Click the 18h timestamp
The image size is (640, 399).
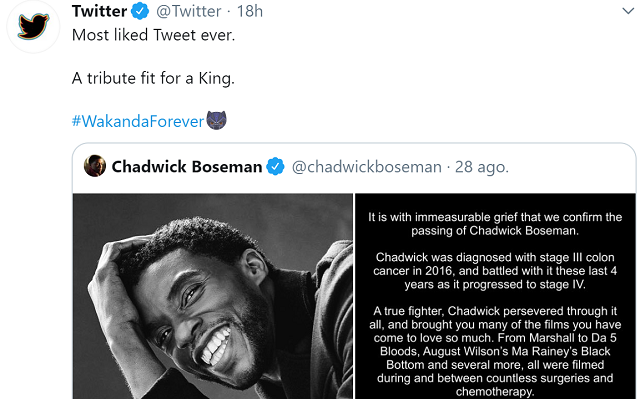coord(250,11)
